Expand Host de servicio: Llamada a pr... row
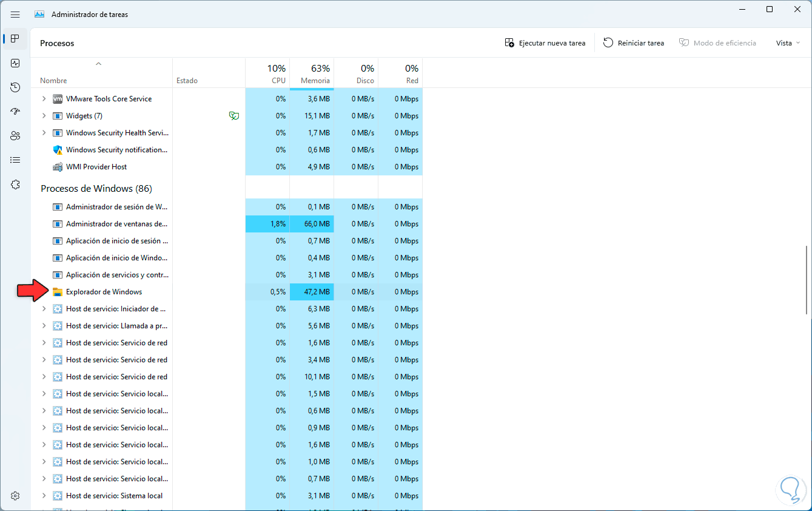The height and width of the screenshot is (511, 812). coord(44,326)
